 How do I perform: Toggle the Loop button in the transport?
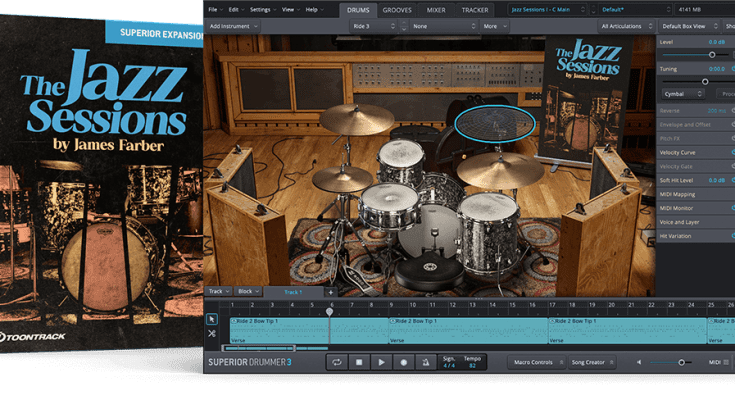pyautogui.click(x=337, y=362)
